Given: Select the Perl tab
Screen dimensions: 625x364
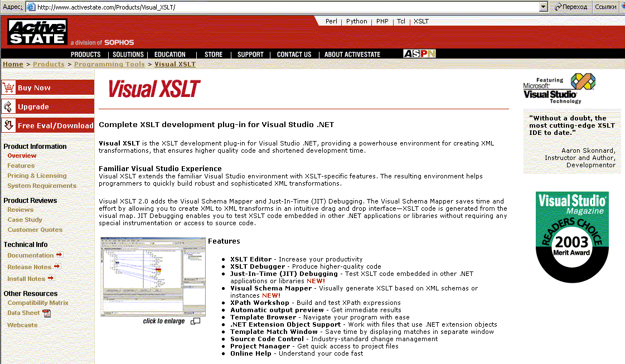Looking at the screenshot, I should (331, 22).
